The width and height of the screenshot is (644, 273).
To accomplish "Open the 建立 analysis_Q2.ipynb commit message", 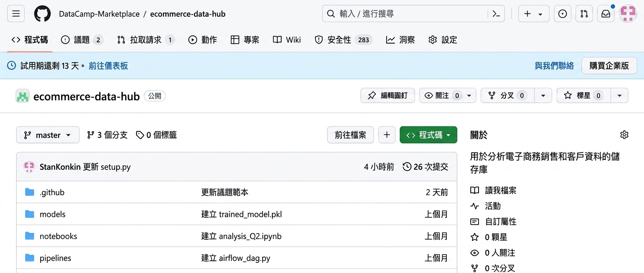I will coord(241,236).
